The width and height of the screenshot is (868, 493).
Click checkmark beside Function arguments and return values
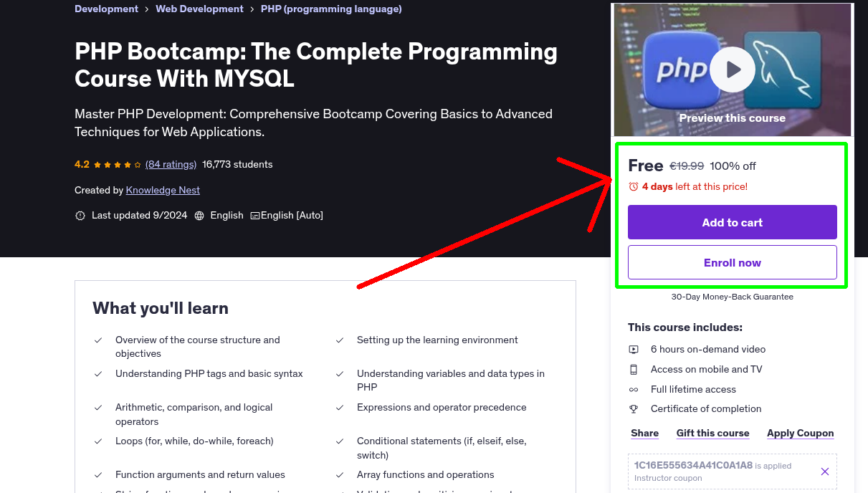coord(98,475)
